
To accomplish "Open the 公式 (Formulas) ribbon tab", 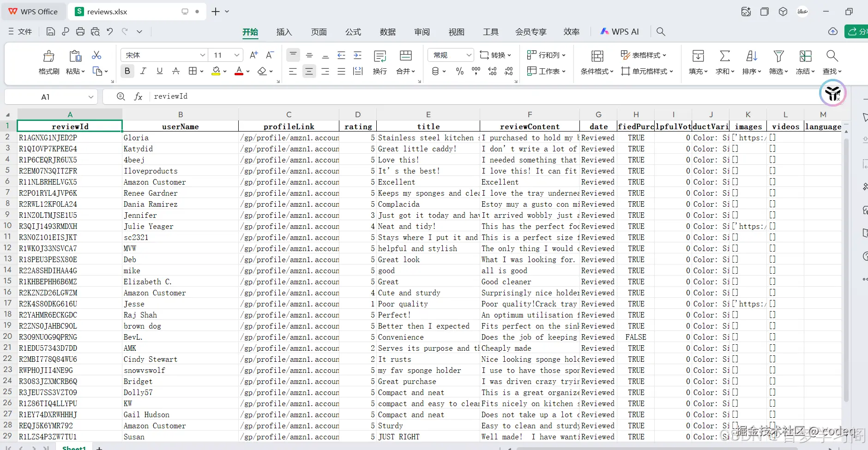I will click(x=353, y=32).
